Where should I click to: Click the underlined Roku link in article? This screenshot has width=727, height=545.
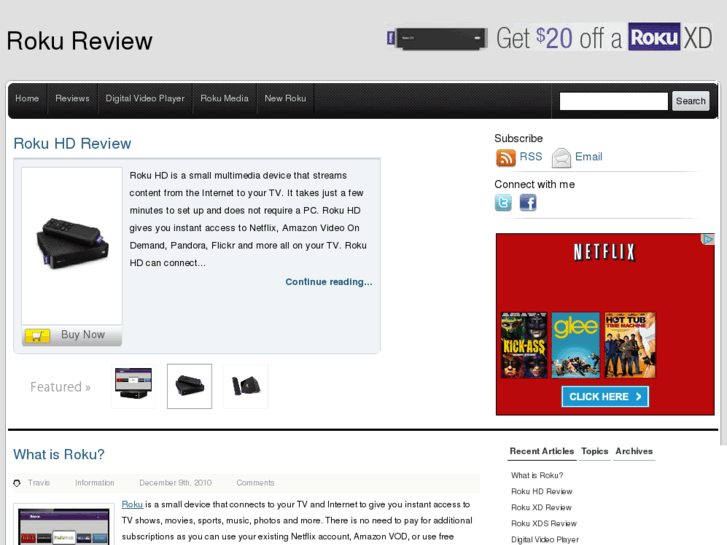(132, 505)
